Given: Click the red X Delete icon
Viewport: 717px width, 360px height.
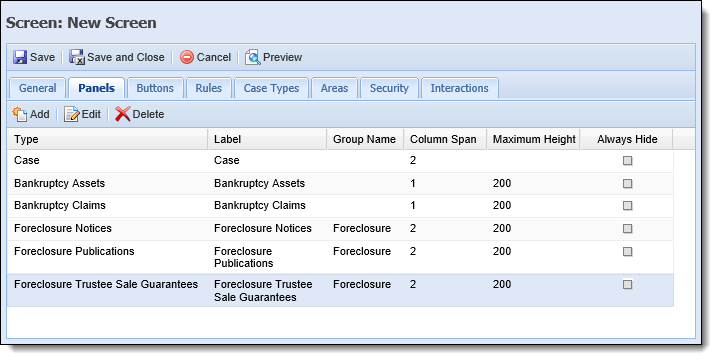Looking at the screenshot, I should [123, 114].
